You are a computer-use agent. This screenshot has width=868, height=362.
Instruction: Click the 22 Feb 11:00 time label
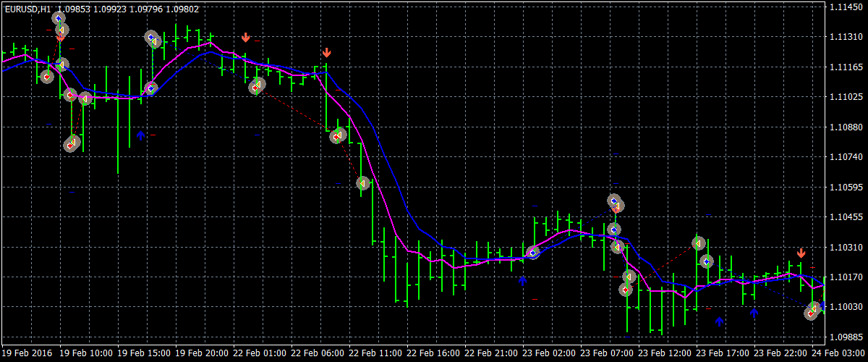point(375,353)
